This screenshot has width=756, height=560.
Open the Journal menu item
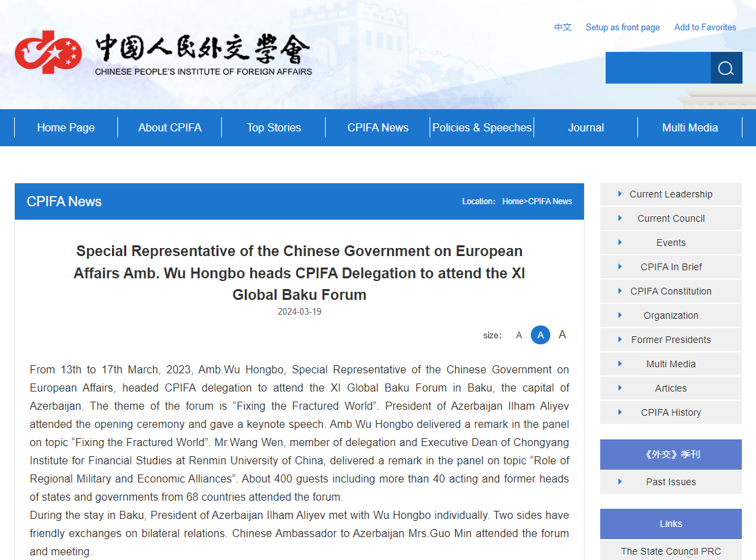(x=586, y=128)
